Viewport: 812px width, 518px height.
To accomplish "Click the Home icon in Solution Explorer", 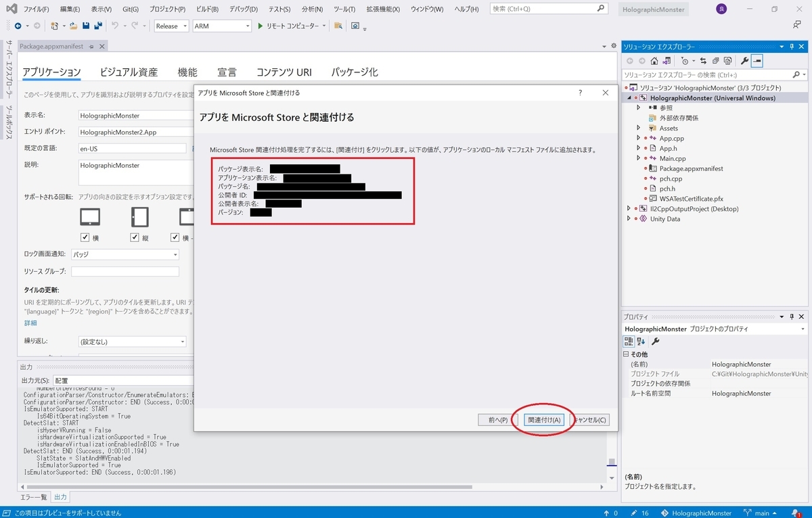I will pos(654,61).
